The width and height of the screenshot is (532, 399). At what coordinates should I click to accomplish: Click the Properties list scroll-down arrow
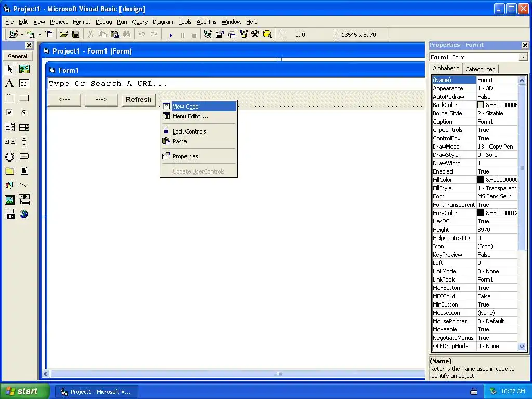[522, 347]
